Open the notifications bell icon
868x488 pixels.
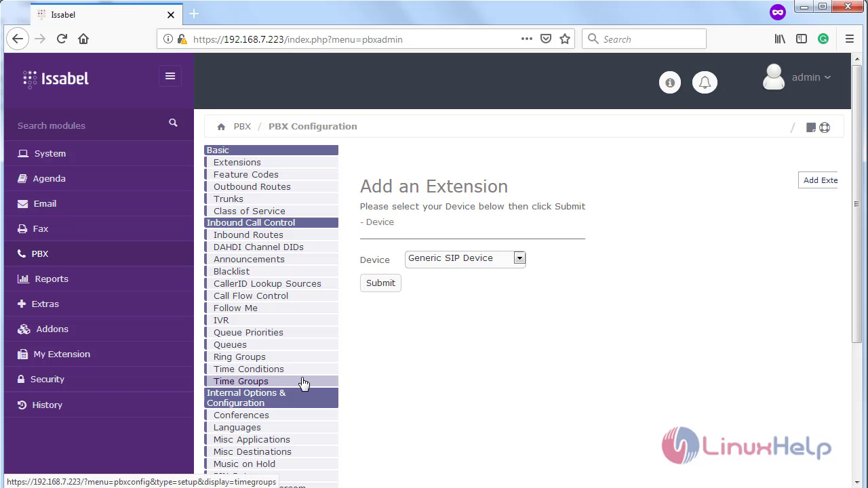705,83
